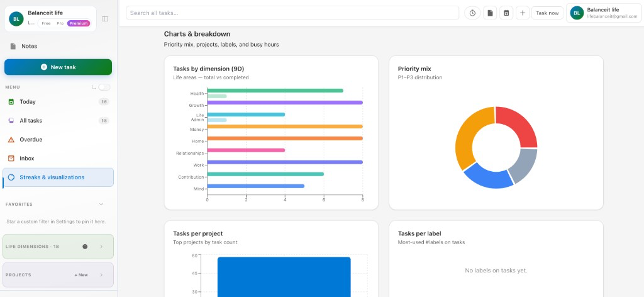
Task: Click the blue Mind bar in chart
Action: [x=256, y=186]
